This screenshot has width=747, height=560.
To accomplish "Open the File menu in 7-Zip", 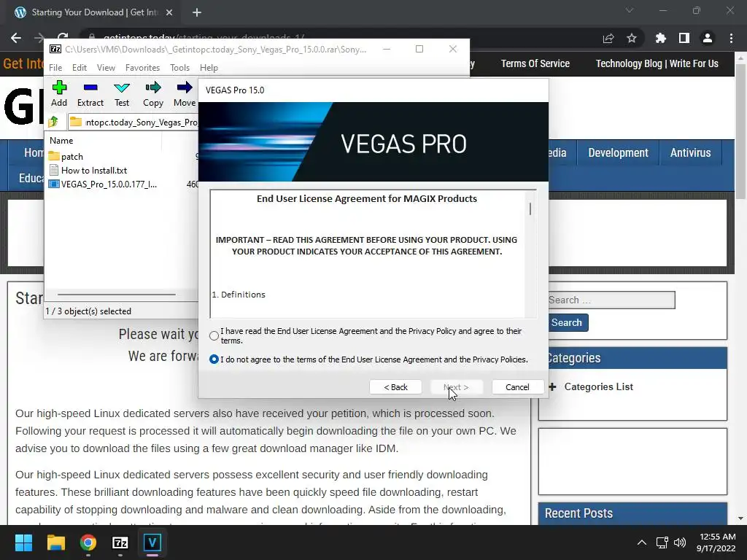I will (x=55, y=68).
